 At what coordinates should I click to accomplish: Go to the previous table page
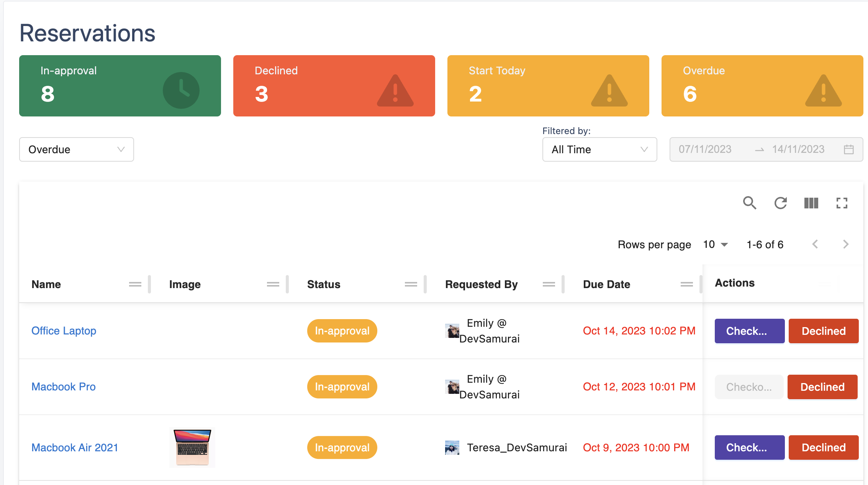click(x=815, y=244)
